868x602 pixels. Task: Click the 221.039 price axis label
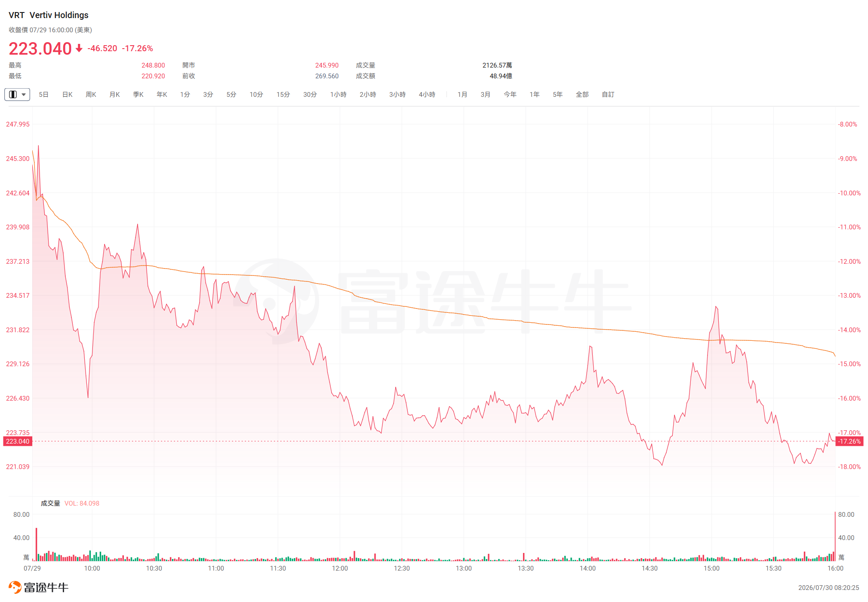(18, 467)
